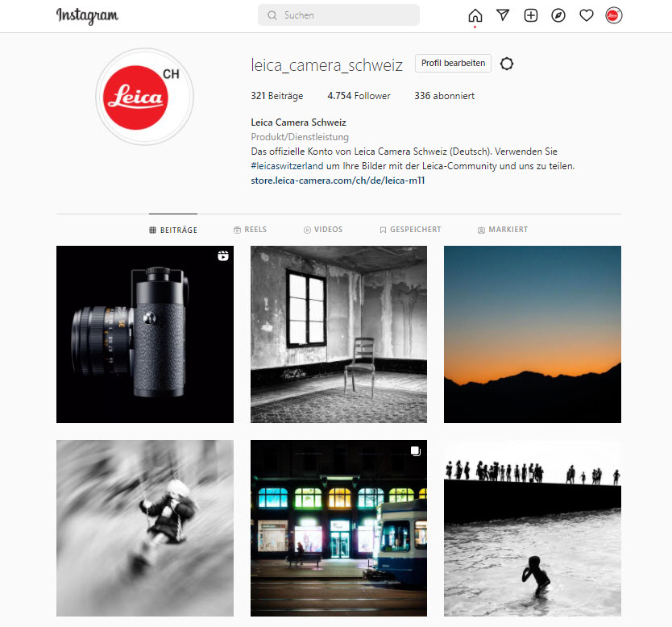Create new post with plus icon

530,15
